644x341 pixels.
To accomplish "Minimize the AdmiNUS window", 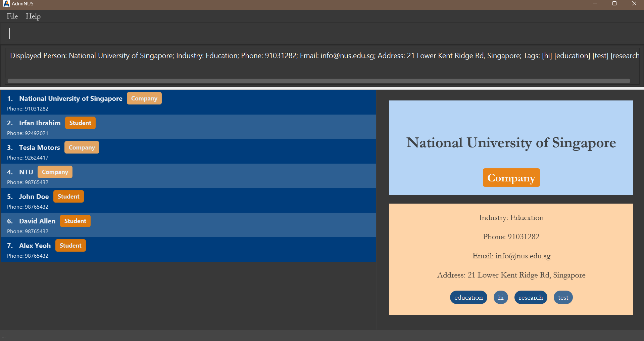I will pyautogui.click(x=595, y=4).
